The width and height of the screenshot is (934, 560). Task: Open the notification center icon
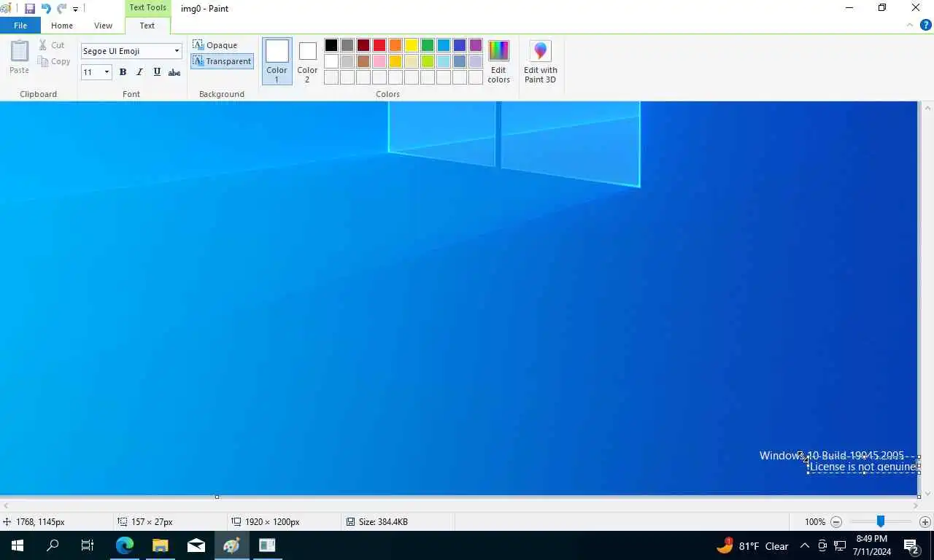(x=911, y=545)
